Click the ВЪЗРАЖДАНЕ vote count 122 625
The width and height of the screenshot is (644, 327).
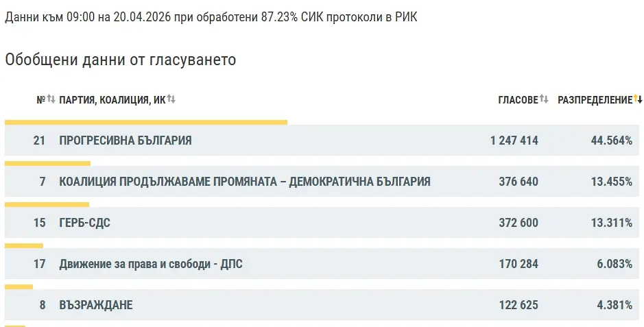518,305
